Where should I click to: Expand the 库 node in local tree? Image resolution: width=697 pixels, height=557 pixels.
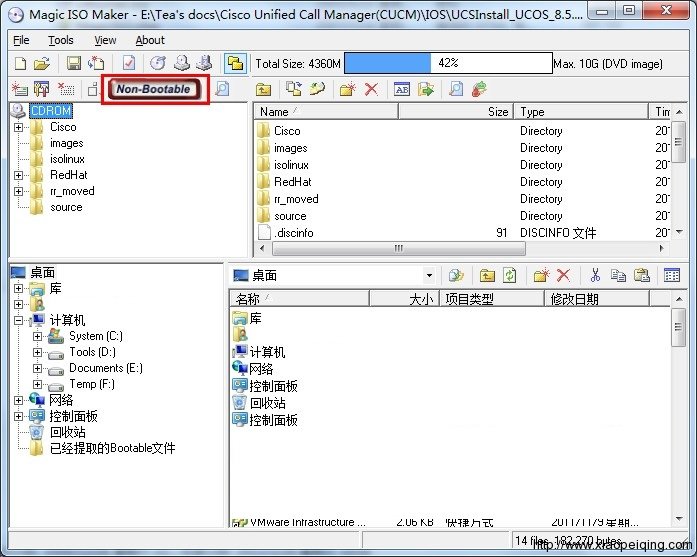click(x=18, y=289)
